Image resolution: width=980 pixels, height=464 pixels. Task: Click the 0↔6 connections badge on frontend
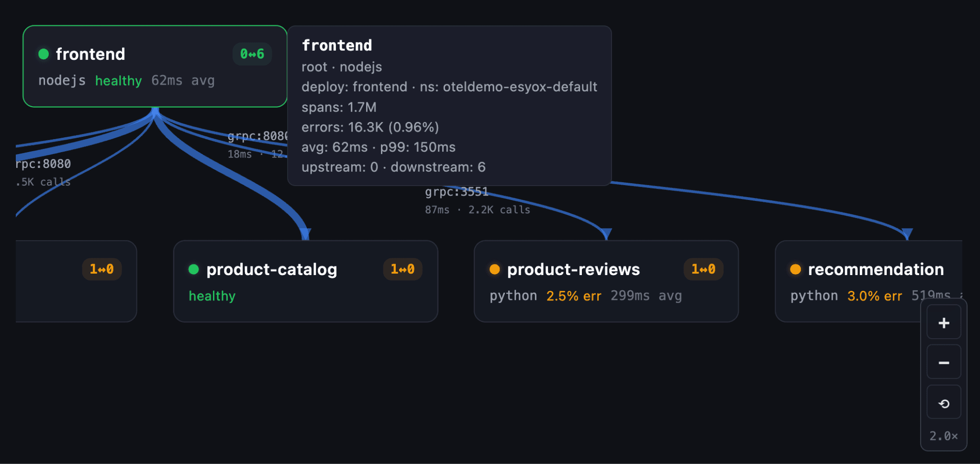[252, 54]
